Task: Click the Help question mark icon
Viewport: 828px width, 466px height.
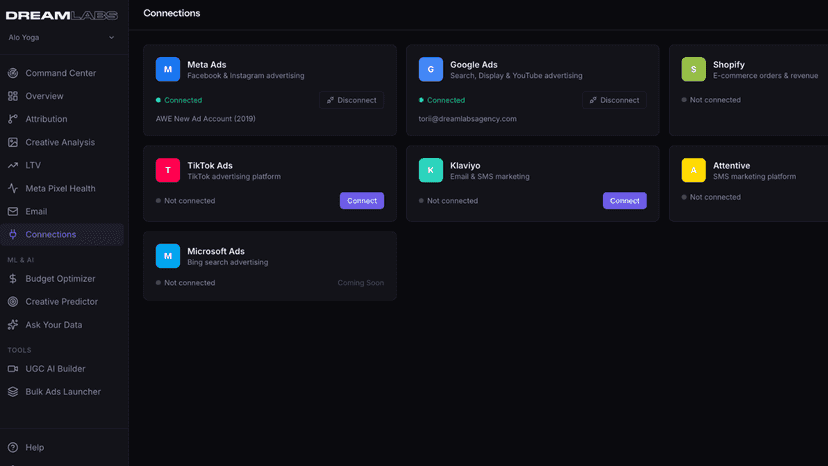Action: (x=13, y=448)
